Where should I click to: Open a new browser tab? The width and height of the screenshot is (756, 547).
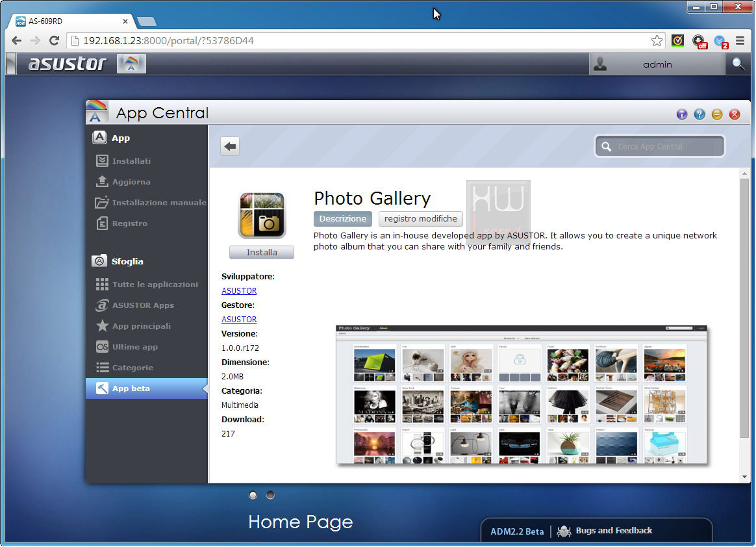pos(147,21)
